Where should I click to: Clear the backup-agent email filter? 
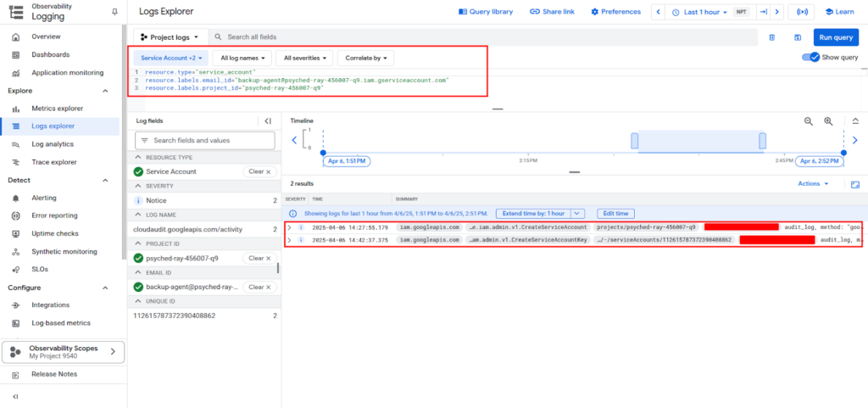259,288
